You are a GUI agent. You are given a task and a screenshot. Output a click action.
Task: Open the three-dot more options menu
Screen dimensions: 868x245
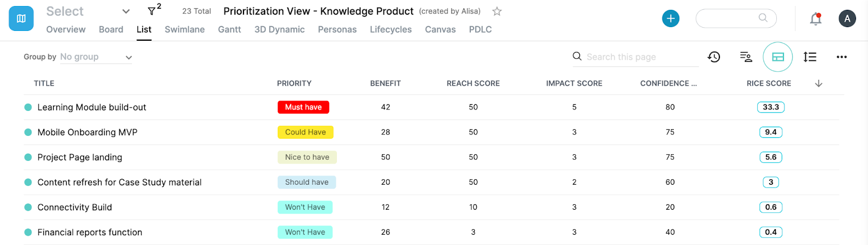[x=841, y=57]
